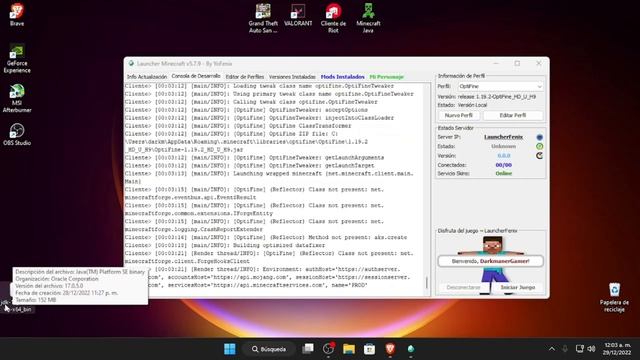Show hidden system tray icons
640x360 pixels.
tap(552, 349)
